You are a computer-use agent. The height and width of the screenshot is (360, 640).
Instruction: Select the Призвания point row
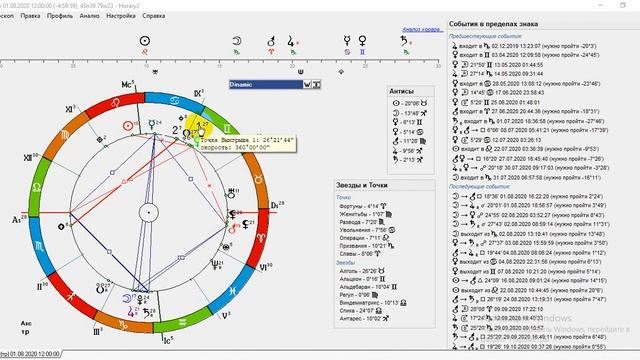coord(367,246)
